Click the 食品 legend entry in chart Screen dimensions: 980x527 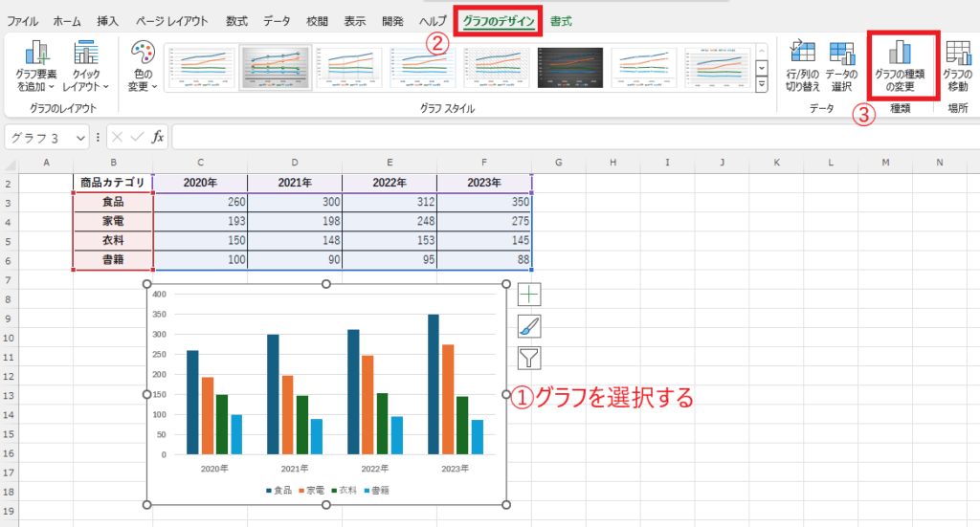pos(279,491)
